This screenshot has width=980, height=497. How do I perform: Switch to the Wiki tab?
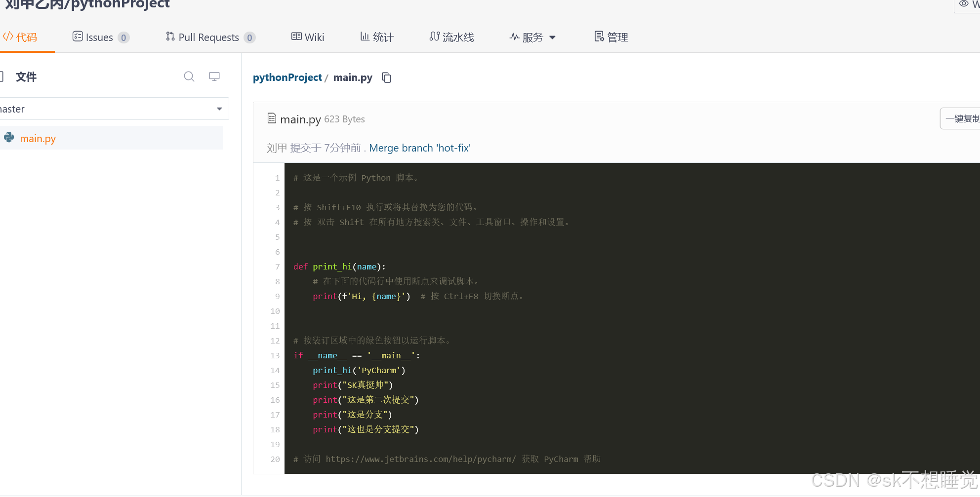point(308,37)
